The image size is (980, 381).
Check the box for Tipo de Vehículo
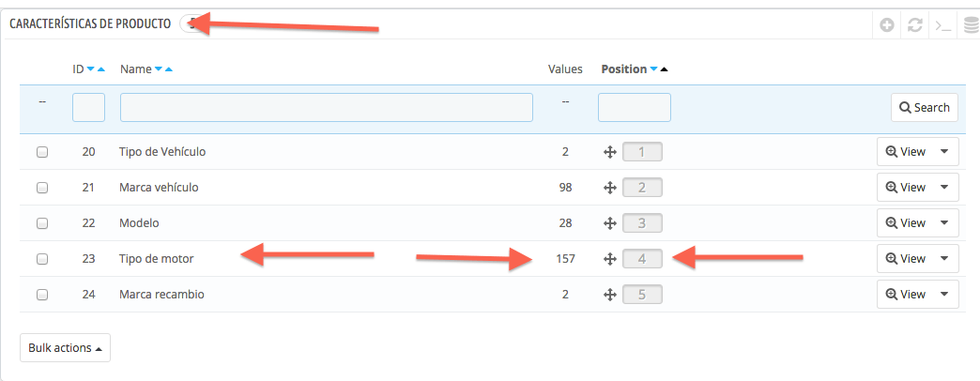coord(42,152)
